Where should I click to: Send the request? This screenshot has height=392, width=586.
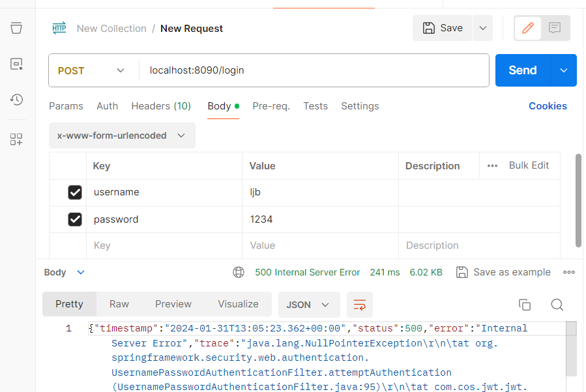coord(523,70)
